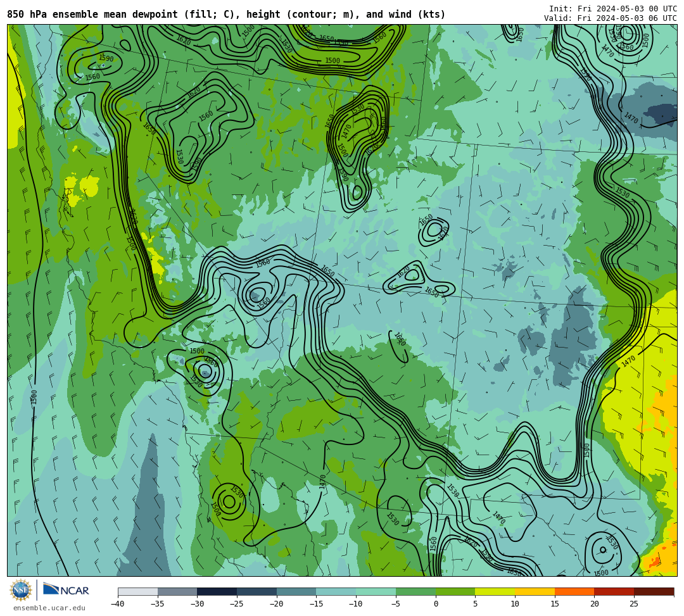Select the mint -10 to -5 colorbar swatch
Screen dimensions: 684x616
pyautogui.click(x=376, y=591)
